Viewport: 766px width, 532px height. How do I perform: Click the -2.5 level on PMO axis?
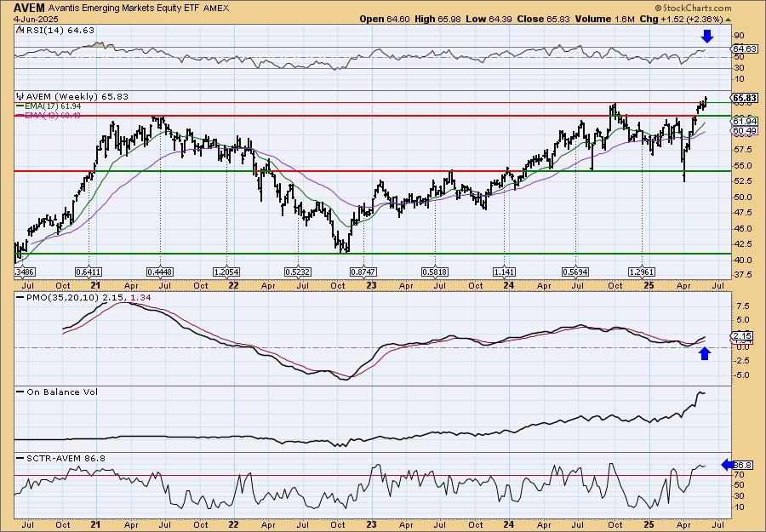point(741,361)
